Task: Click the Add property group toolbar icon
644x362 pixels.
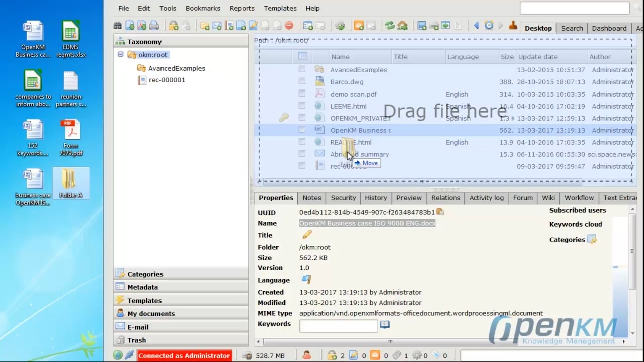Action: pos(307,25)
